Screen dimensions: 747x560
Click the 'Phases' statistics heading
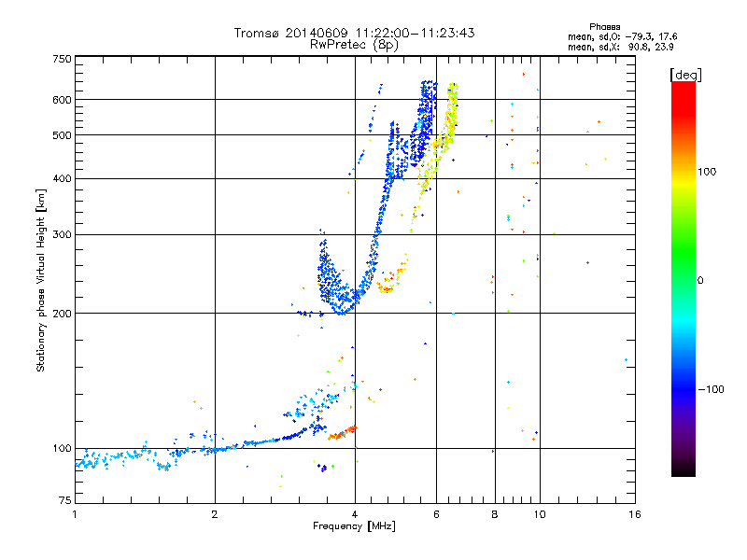(604, 27)
